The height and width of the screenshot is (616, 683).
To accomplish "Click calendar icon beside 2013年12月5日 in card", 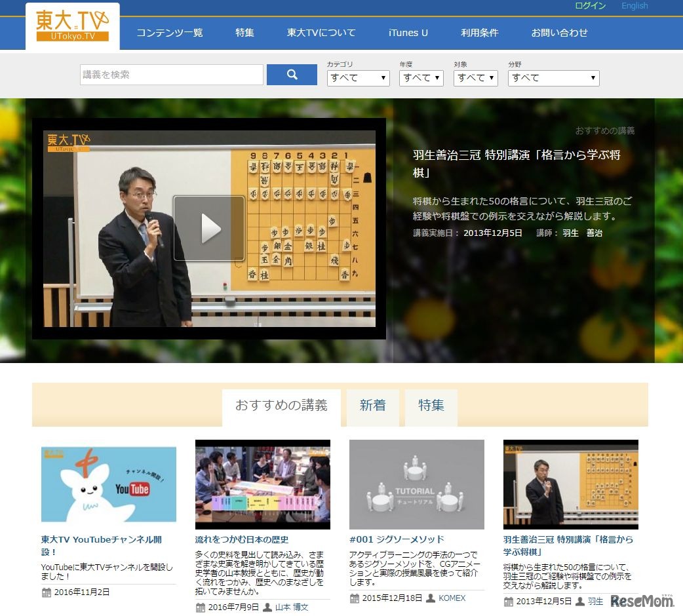I will tap(509, 602).
